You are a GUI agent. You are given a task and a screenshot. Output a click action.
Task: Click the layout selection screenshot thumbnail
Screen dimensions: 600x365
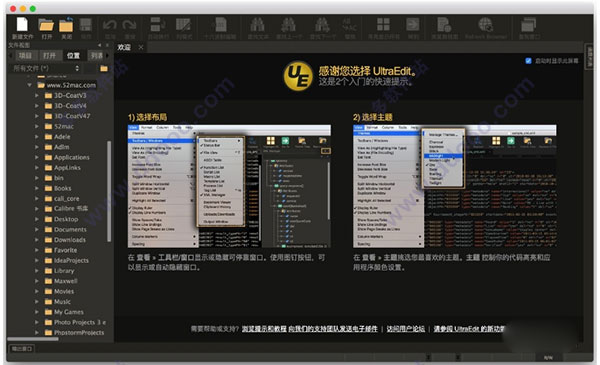tap(229, 186)
